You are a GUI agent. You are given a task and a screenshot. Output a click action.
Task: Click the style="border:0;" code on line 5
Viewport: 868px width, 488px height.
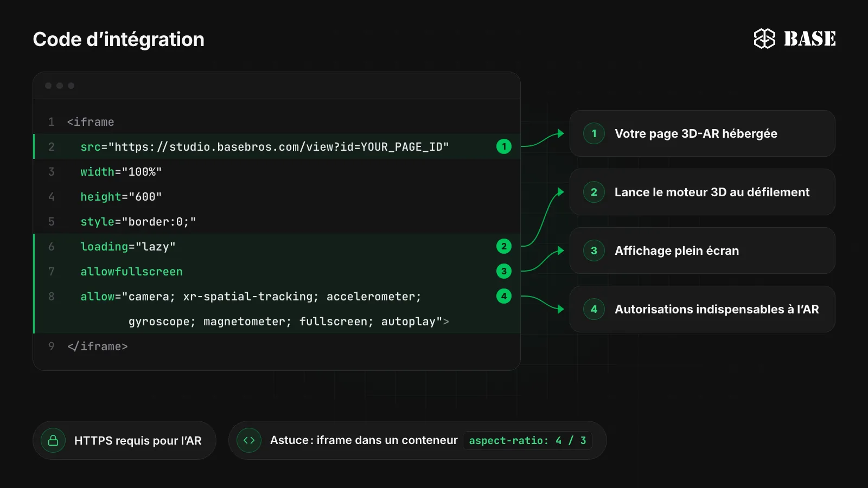(x=138, y=222)
